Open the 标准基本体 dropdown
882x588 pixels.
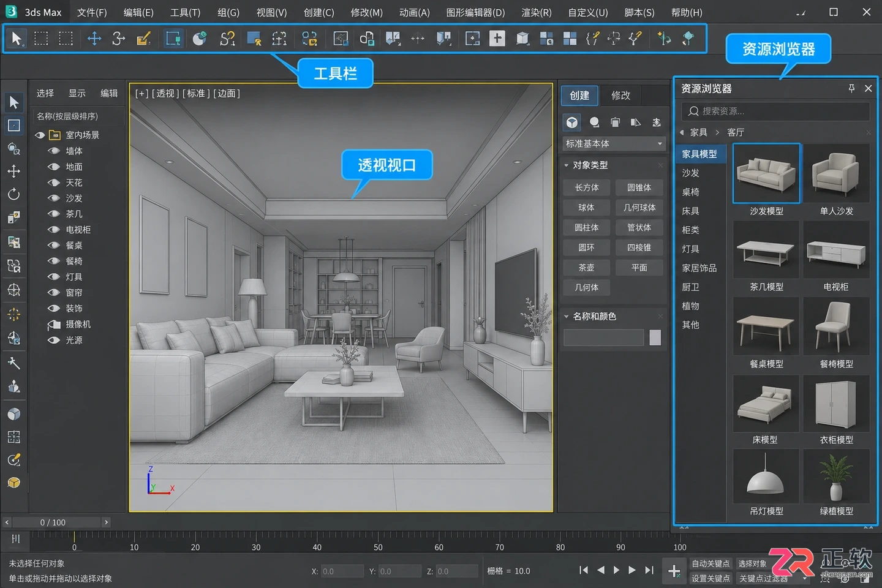[614, 143]
